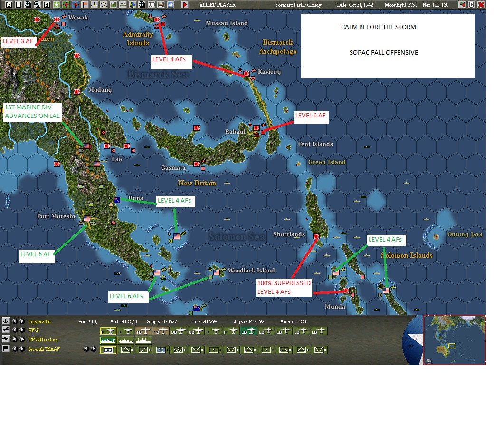This screenshot has height=427, width=504.
Task: Click the Luganville base name
Action: click(x=39, y=321)
